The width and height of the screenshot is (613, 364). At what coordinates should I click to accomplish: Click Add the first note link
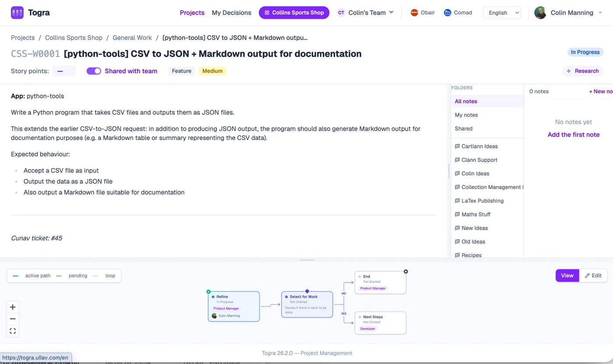[574, 135]
